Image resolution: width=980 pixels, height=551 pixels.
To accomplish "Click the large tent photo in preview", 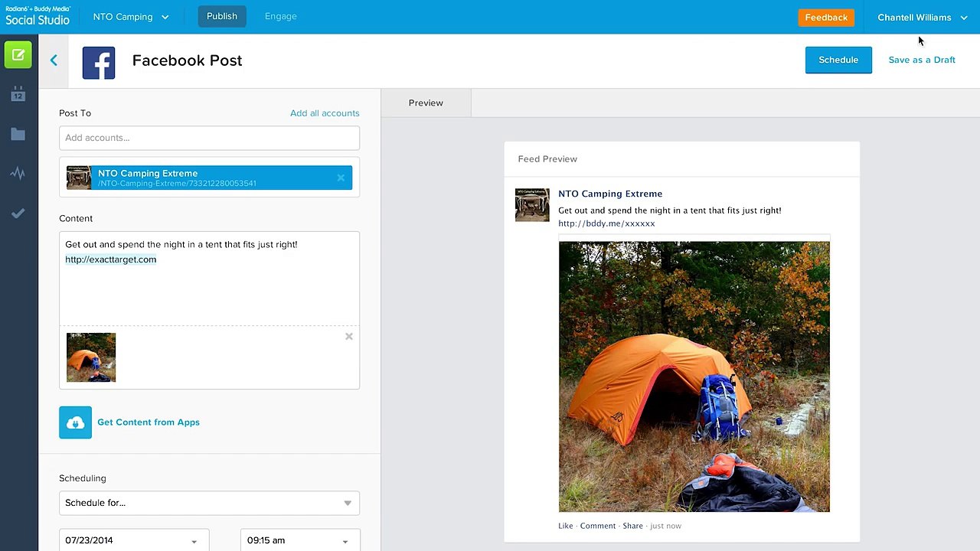I will click(x=694, y=377).
